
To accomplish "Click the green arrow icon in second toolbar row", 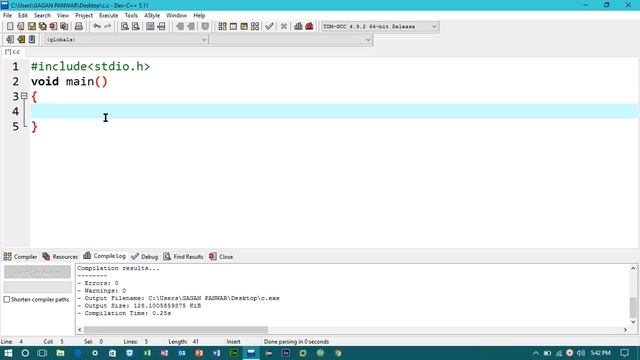I will point(21,40).
